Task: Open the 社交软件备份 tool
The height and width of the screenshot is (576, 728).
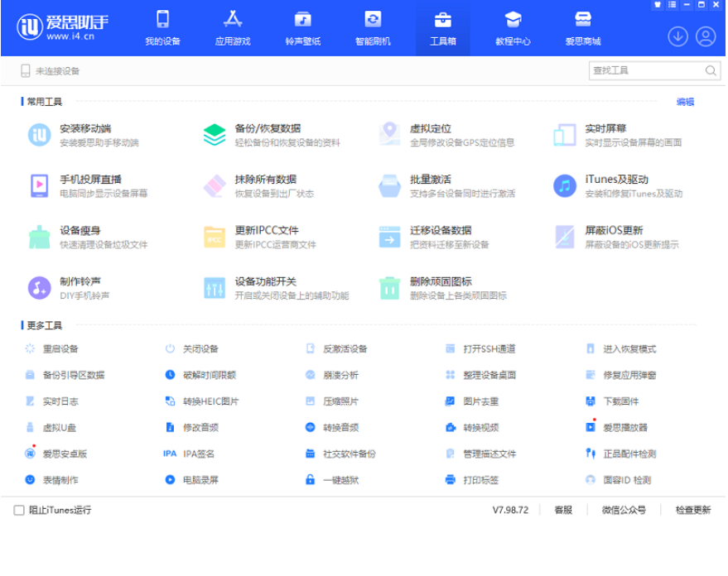Action: click(340, 454)
